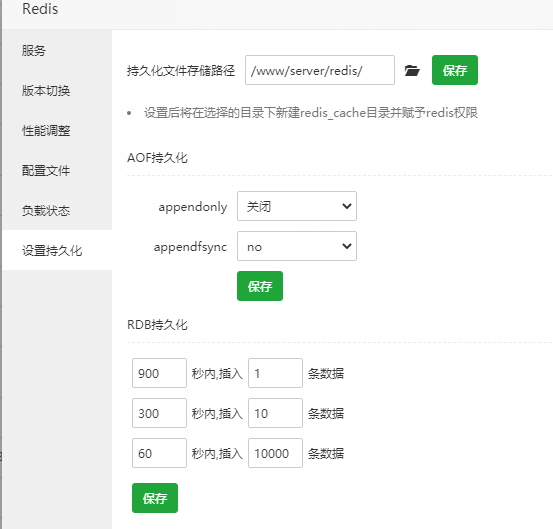Edit the 1 record count field
The image size is (553, 529).
click(x=275, y=373)
